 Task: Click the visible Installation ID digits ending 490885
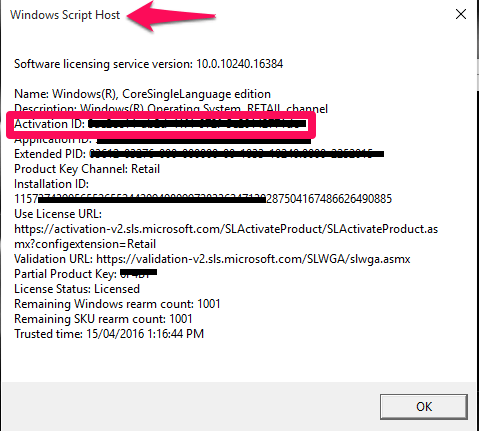329,199
